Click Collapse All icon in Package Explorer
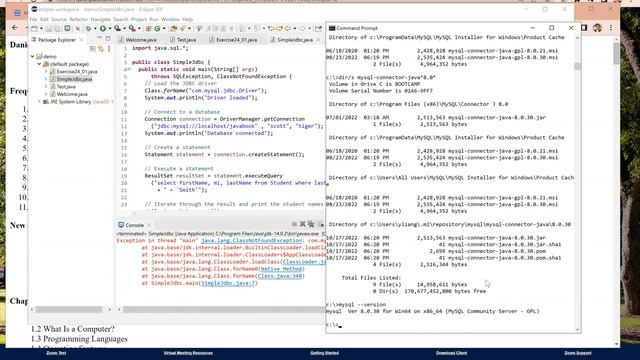 [x=93, y=49]
